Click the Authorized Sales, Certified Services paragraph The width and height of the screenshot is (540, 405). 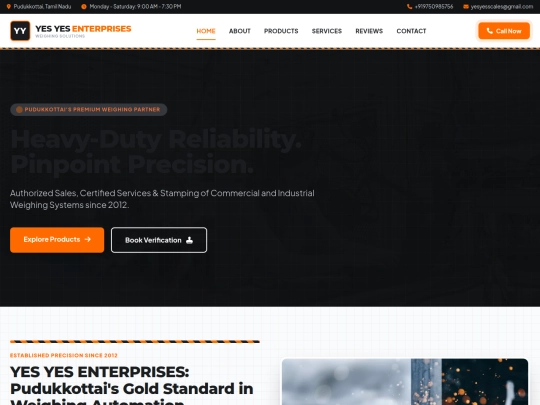coord(162,199)
